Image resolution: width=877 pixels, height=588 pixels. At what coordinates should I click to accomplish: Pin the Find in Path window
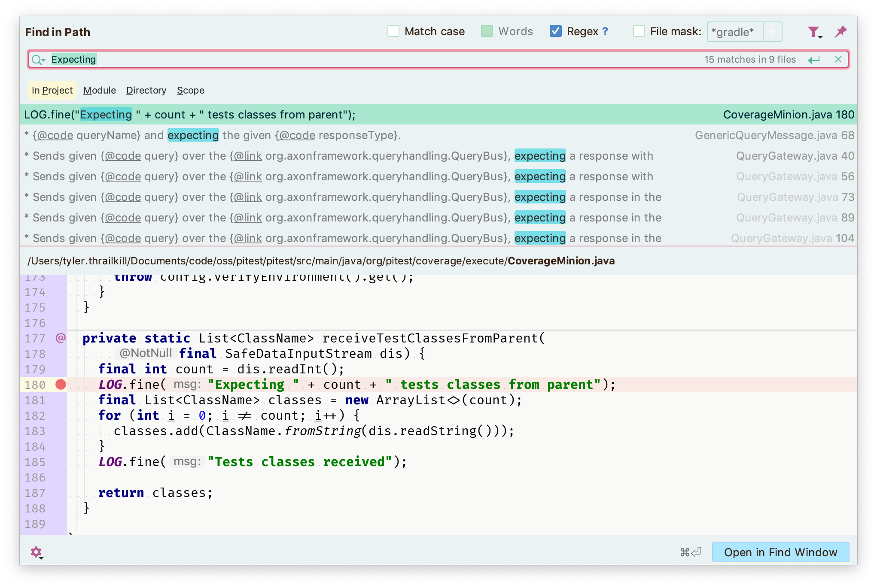840,32
